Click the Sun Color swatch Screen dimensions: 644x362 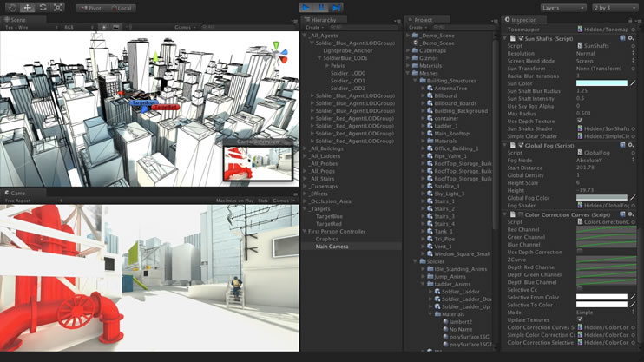point(601,83)
